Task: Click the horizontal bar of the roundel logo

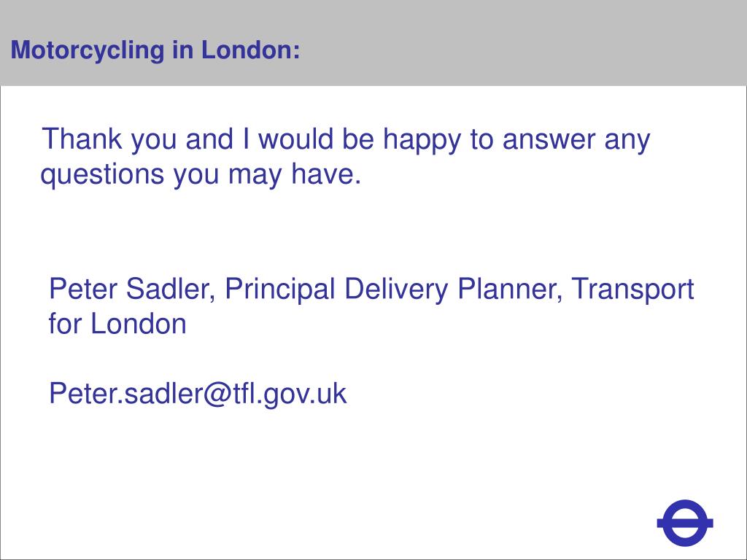Action: pos(684,524)
